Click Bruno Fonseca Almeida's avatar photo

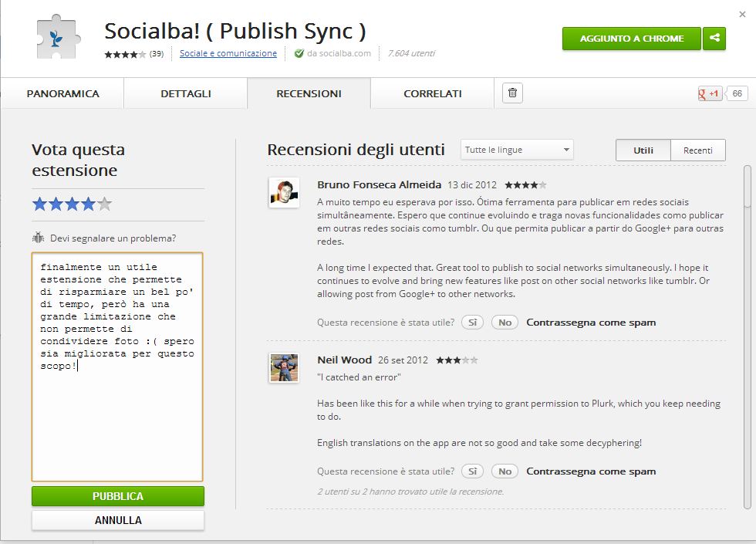click(284, 192)
